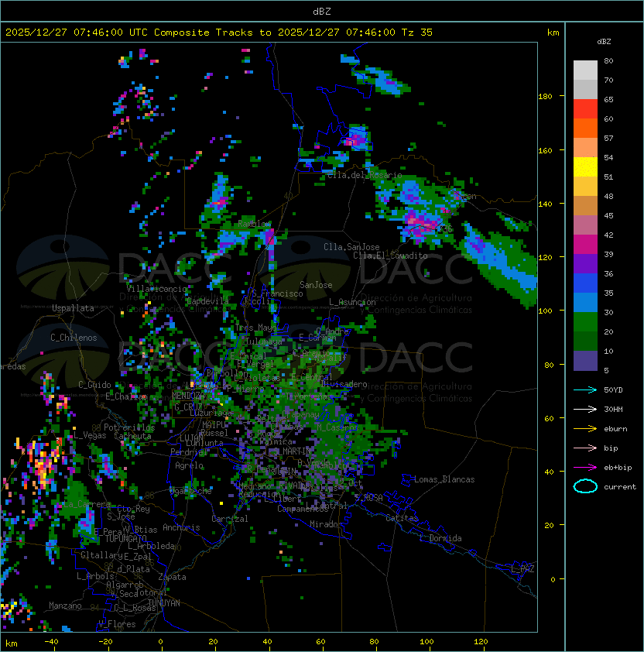The image size is (644, 652).
Task: Click the 'La_Carrera' map label
Action: coord(85,504)
